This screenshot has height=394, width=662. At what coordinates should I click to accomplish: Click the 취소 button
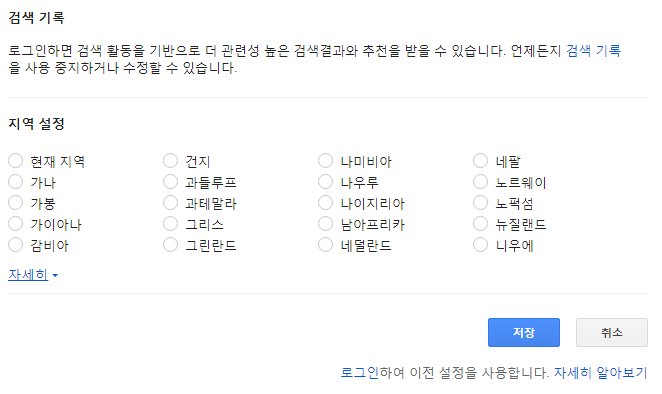point(612,333)
